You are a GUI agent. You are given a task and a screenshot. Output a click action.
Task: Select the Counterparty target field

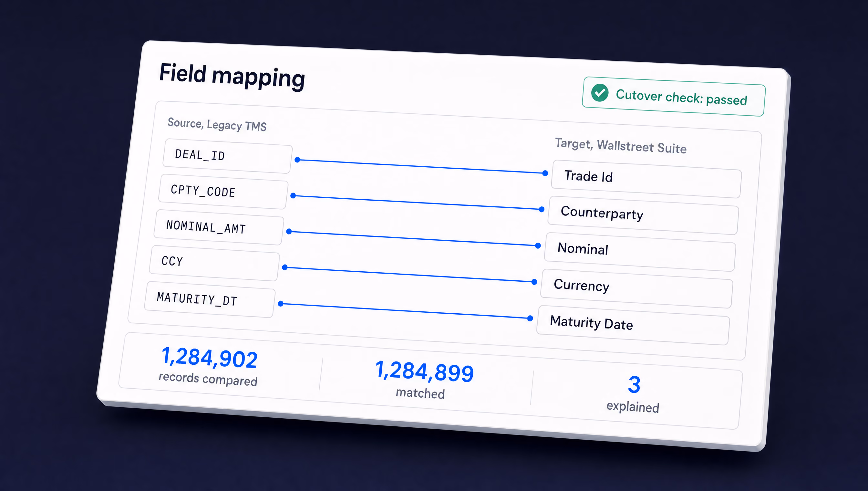[x=643, y=215]
